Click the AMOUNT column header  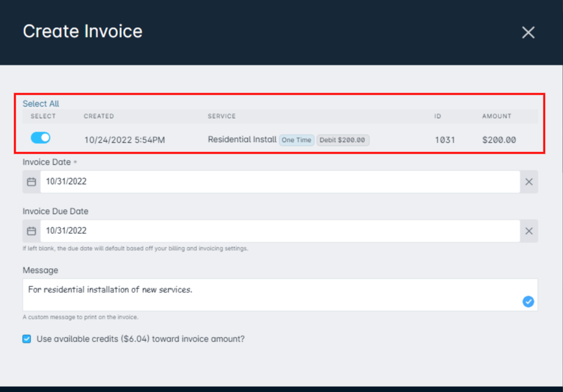496,117
